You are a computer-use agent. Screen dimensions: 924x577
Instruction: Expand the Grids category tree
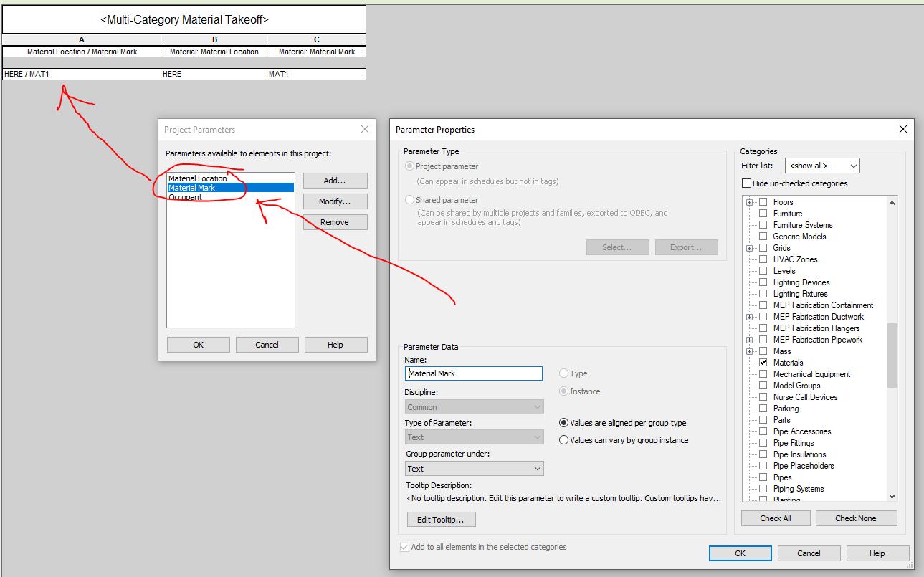click(750, 247)
